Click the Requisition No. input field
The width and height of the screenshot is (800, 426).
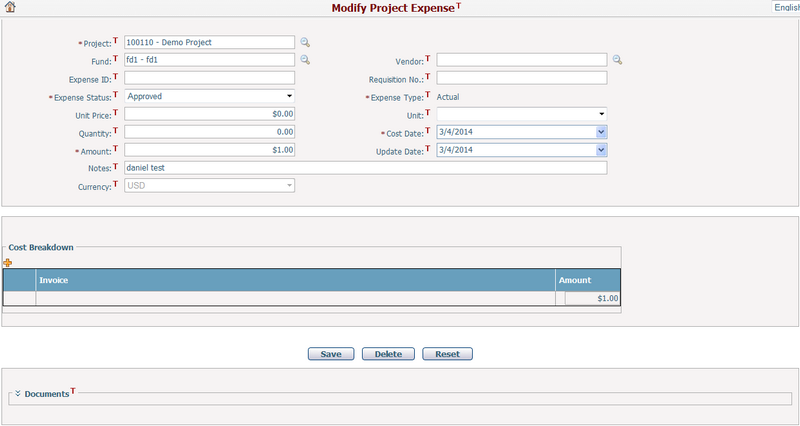pyautogui.click(x=522, y=78)
